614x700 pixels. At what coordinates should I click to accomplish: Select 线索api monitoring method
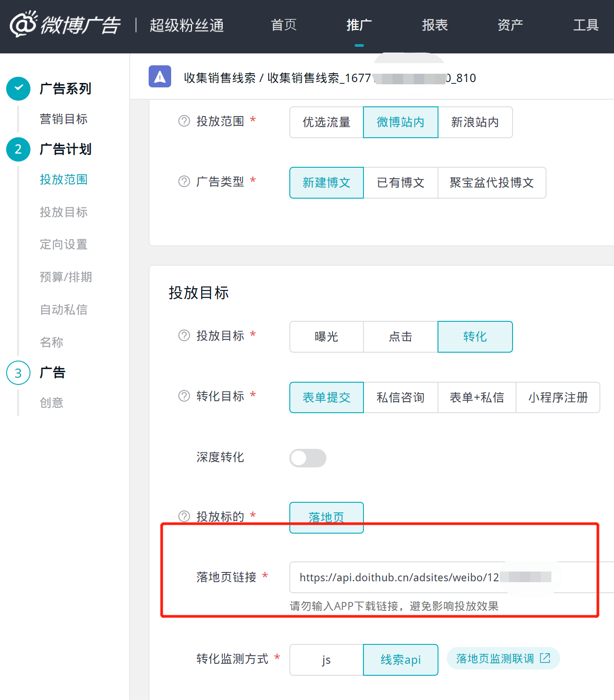click(401, 660)
